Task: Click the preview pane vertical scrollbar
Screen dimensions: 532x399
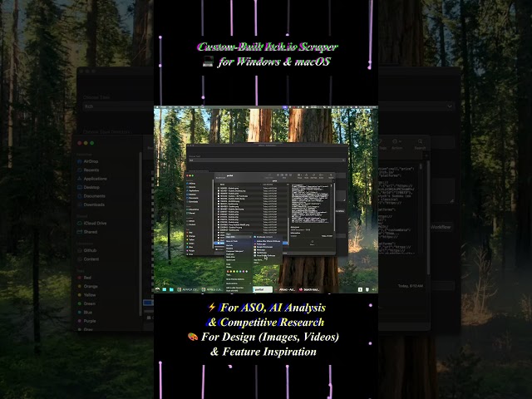Action: [x=334, y=206]
